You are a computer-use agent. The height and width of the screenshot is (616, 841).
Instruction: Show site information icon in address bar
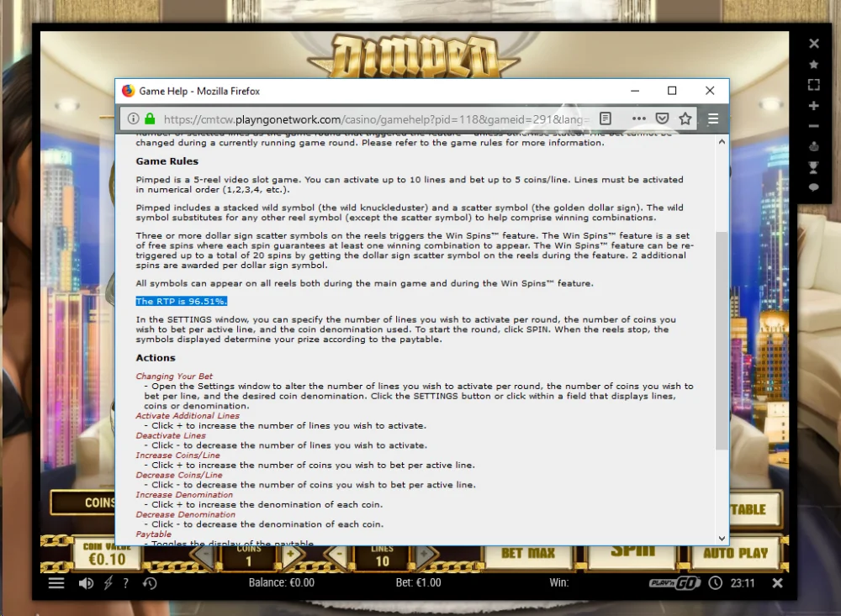pyautogui.click(x=133, y=118)
